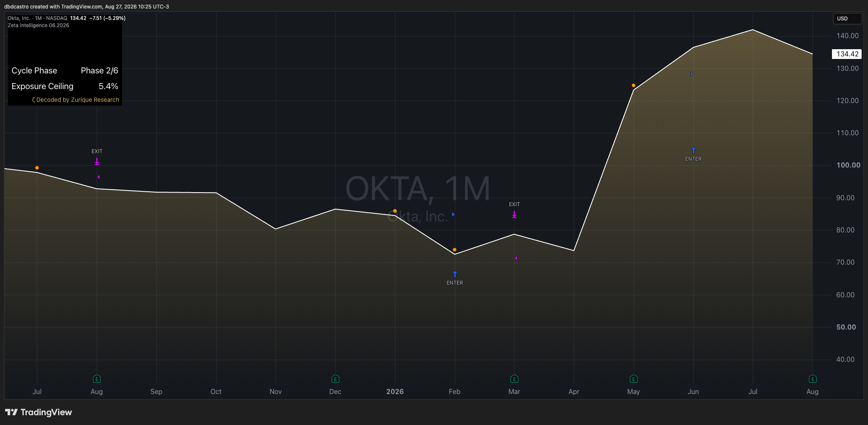Screen dimensions: 868x425
Task: Click the EXIT label above March
Action: tap(515, 204)
